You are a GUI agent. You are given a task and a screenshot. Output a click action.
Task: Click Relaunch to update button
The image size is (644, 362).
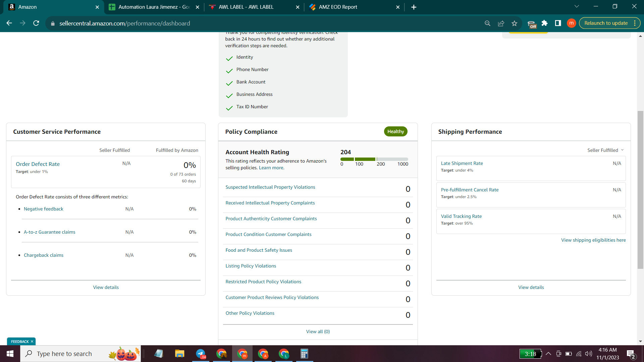[606, 23]
